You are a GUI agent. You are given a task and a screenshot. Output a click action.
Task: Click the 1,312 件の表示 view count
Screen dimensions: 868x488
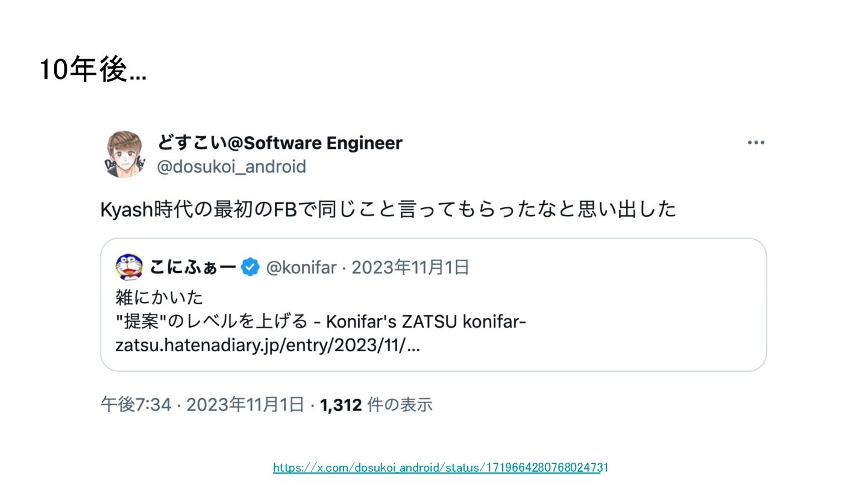376,405
